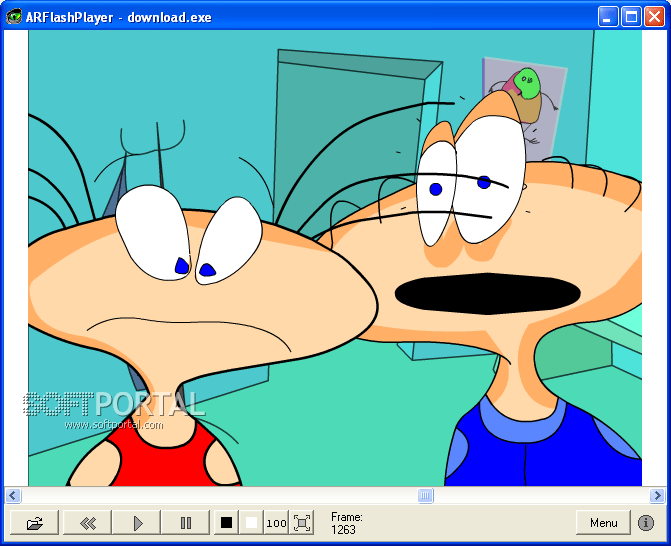Viewport: 671px width, 546px height.
Task: Set white background color swatch
Action: [x=251, y=522]
